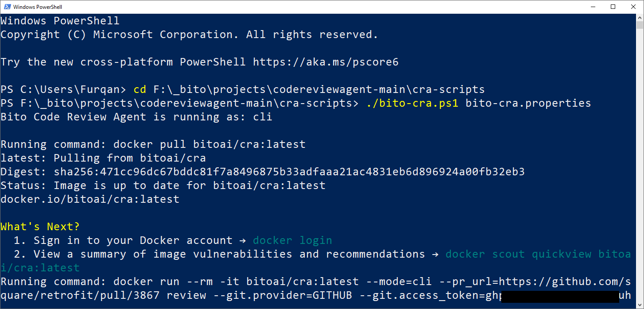Click the scrollbar up arrow

coord(640,18)
